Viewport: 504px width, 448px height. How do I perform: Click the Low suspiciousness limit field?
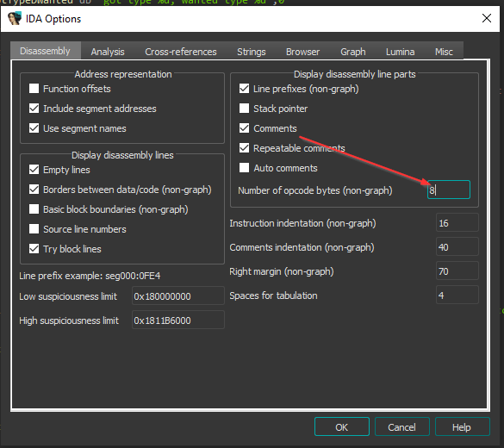[x=178, y=296]
